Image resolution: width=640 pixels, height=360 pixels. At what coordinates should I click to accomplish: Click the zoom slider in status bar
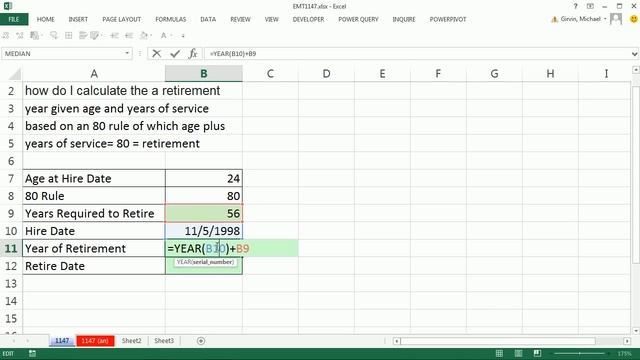click(580, 353)
